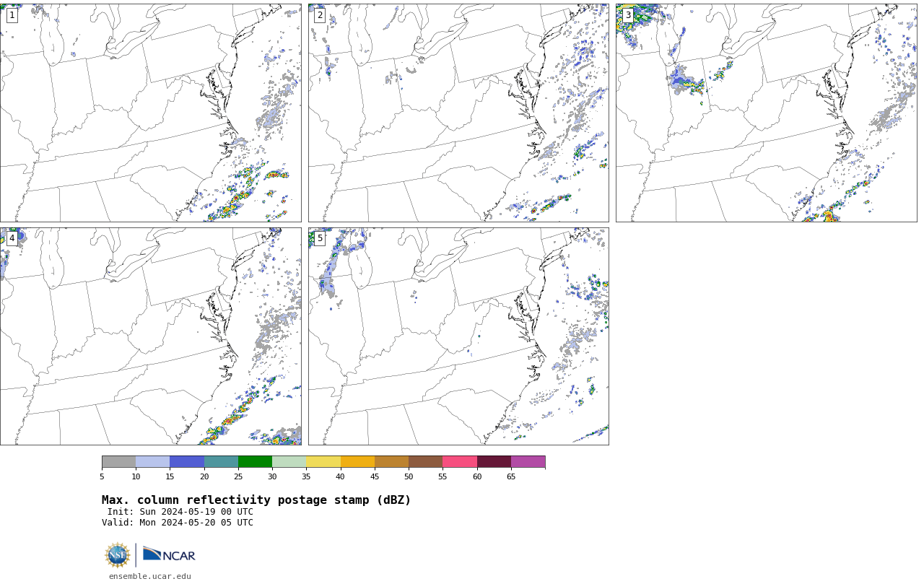
Task: Click the colorbar tick label 50
Action: tap(409, 476)
